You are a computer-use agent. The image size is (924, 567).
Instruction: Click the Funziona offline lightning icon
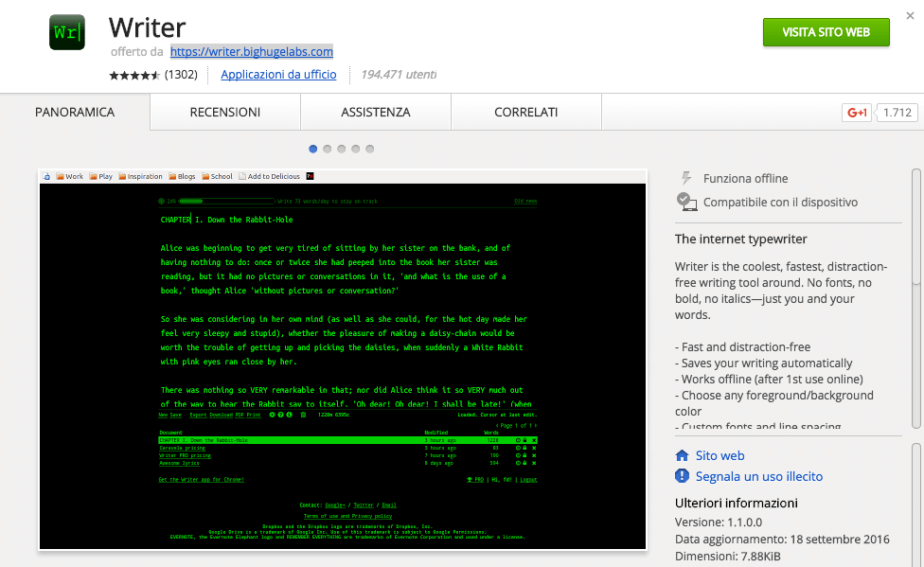(x=686, y=178)
